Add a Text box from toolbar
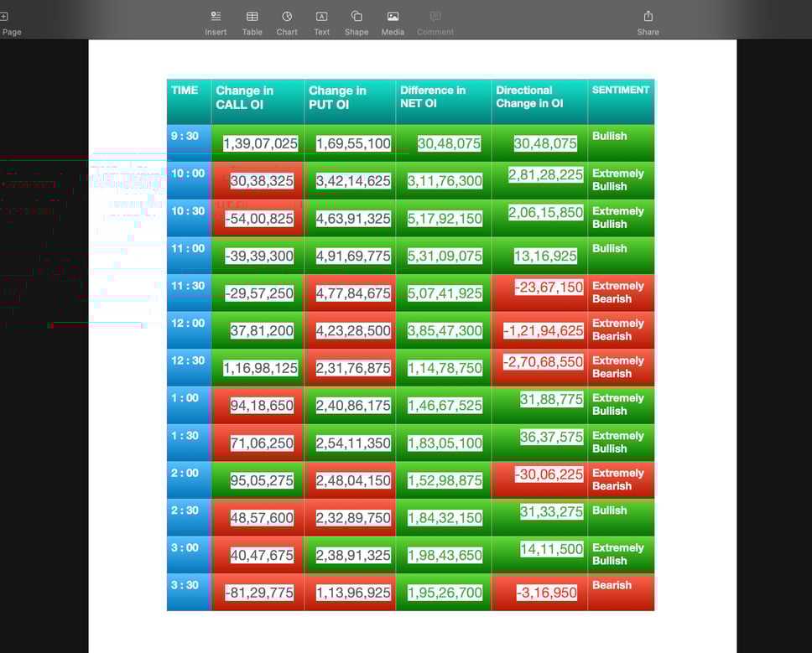The height and width of the screenshot is (653, 812). coord(321,17)
